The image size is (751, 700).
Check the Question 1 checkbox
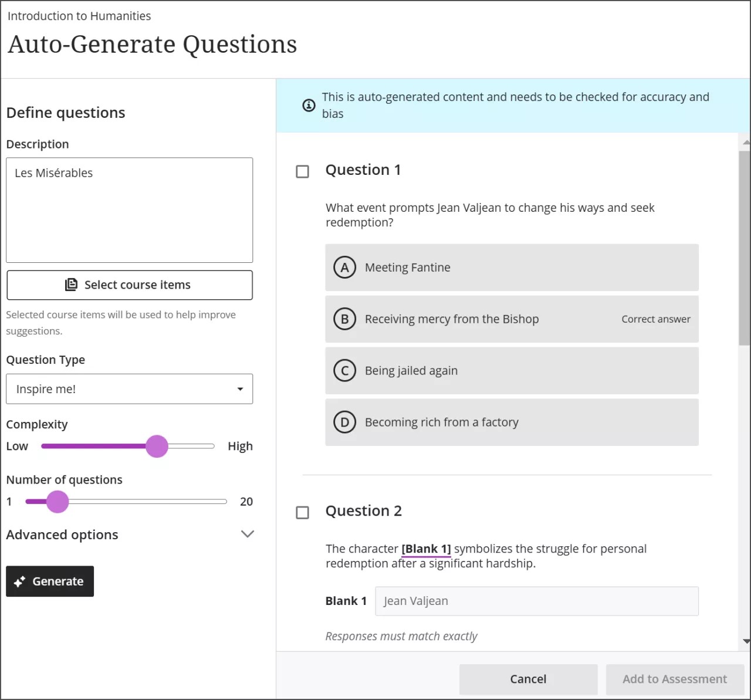click(303, 171)
